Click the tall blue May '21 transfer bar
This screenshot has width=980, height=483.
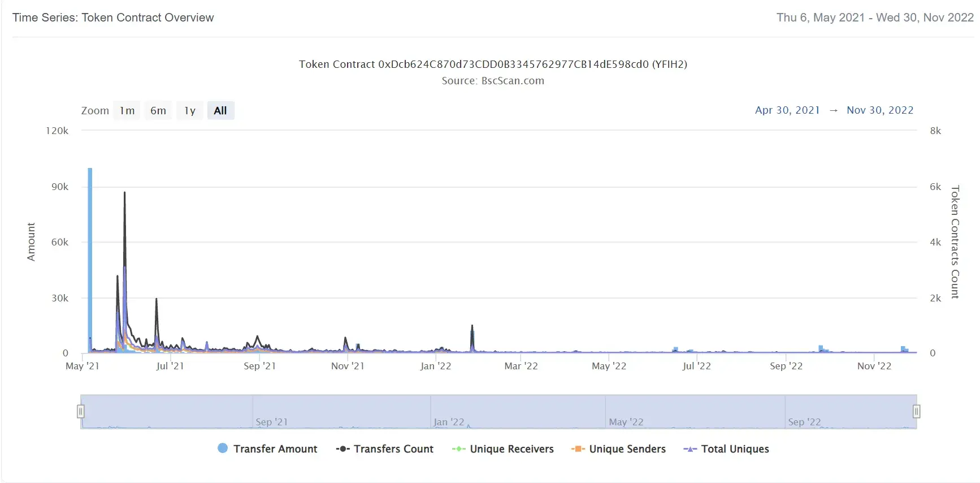click(x=90, y=260)
